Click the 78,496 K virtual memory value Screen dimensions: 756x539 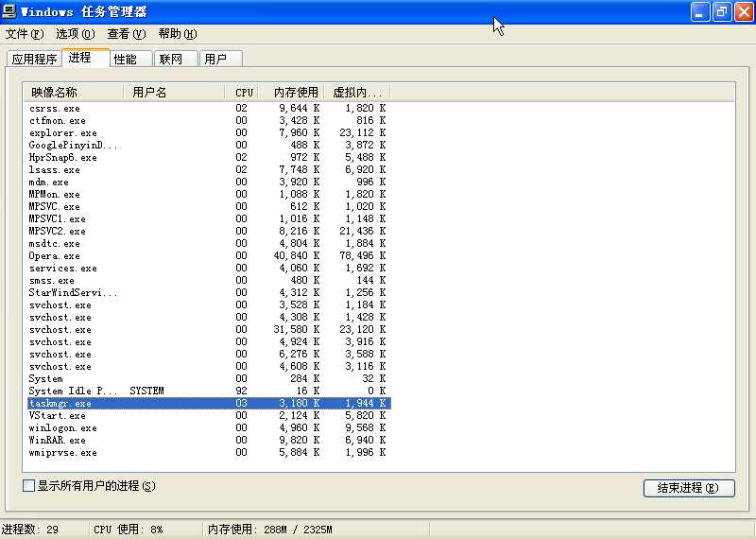click(363, 255)
